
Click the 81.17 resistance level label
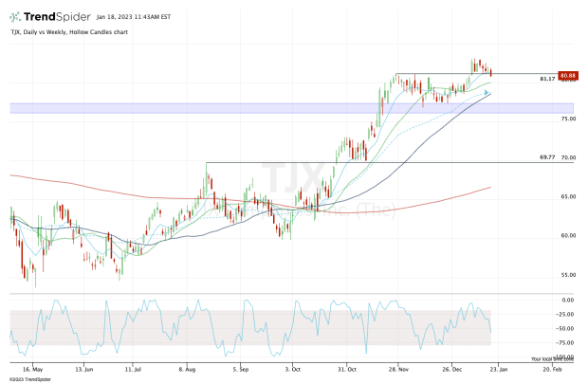coord(547,79)
